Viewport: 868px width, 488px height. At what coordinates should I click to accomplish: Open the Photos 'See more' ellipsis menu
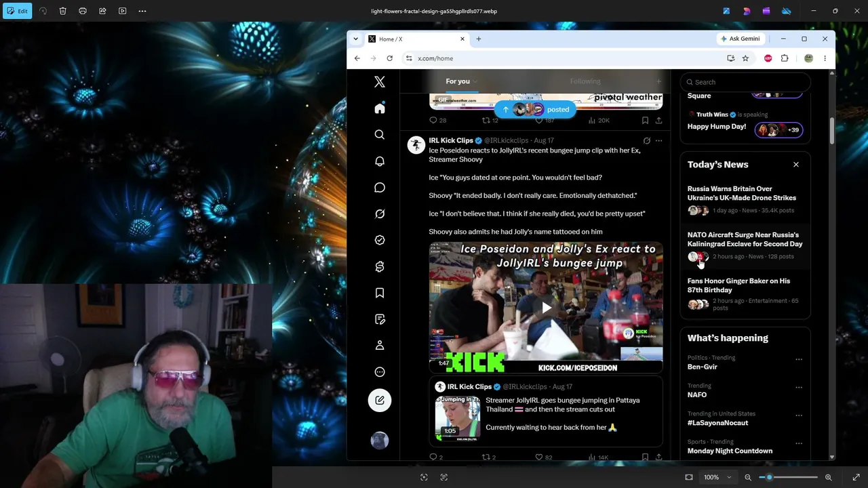(142, 11)
